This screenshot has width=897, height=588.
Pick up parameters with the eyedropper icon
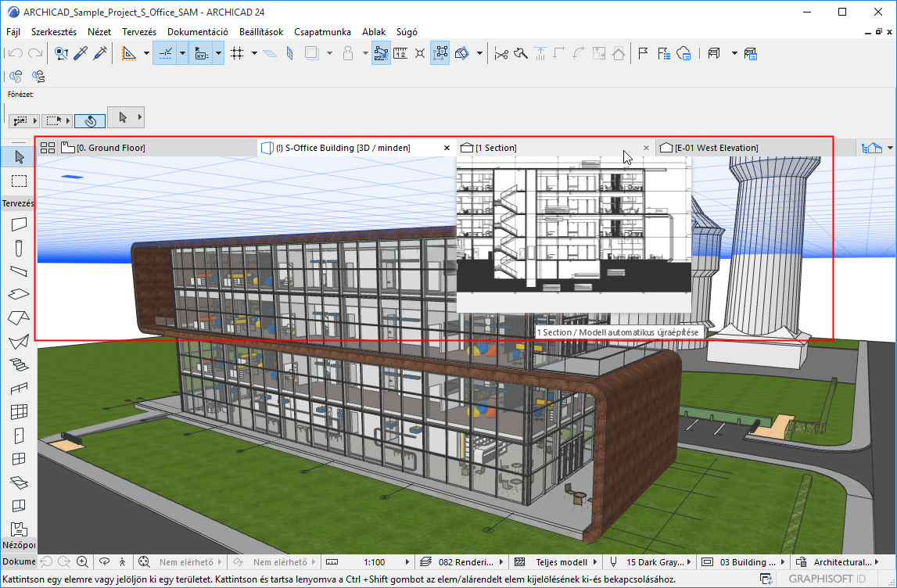[81, 54]
